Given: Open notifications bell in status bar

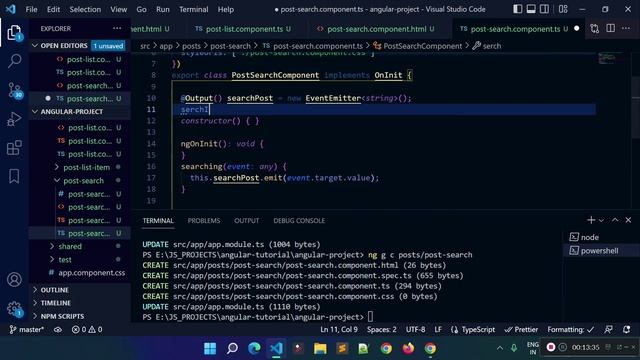Looking at the screenshot, I should [x=627, y=329].
